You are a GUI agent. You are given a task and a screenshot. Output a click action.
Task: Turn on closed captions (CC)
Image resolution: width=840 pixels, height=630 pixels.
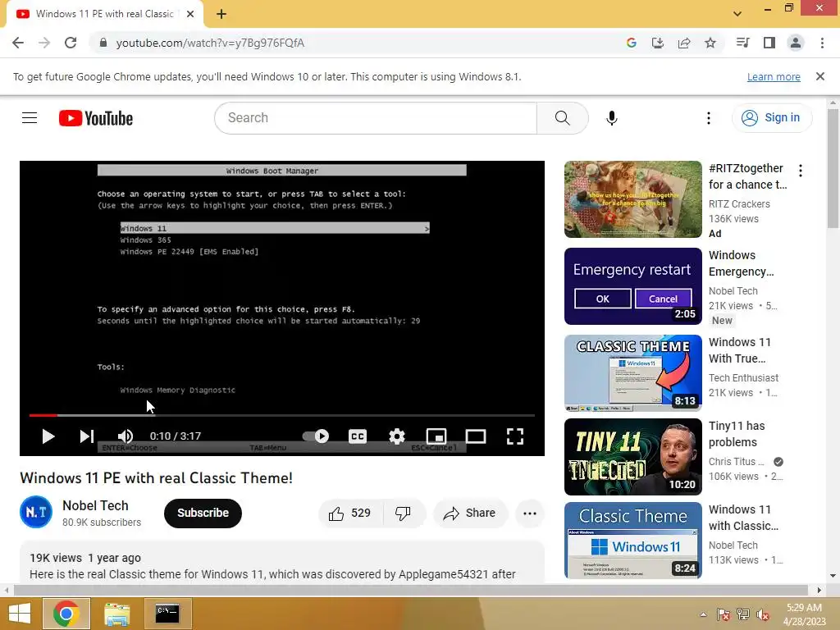358,436
